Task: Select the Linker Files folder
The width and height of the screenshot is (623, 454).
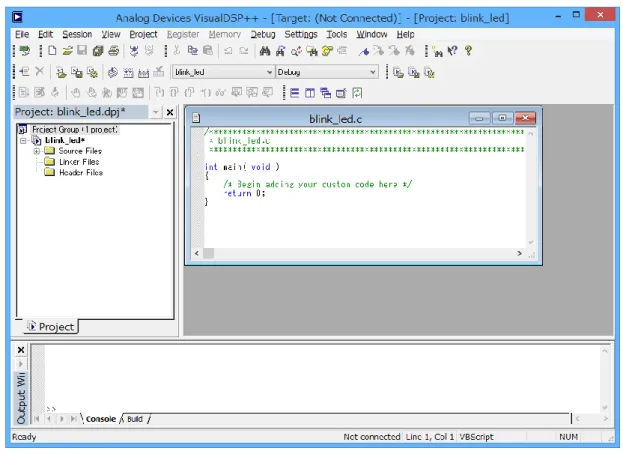Action: coord(72,162)
